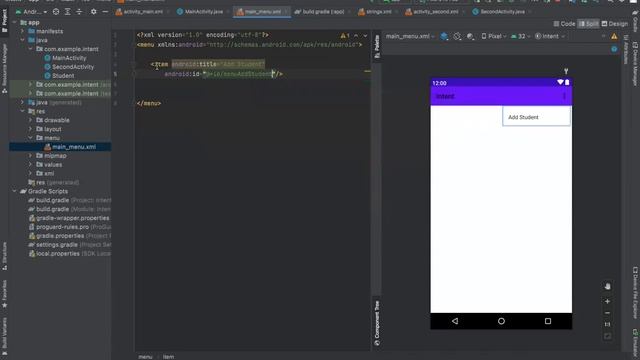
Task: Click the warning triangle icon in preview toolbar
Action: [614, 37]
